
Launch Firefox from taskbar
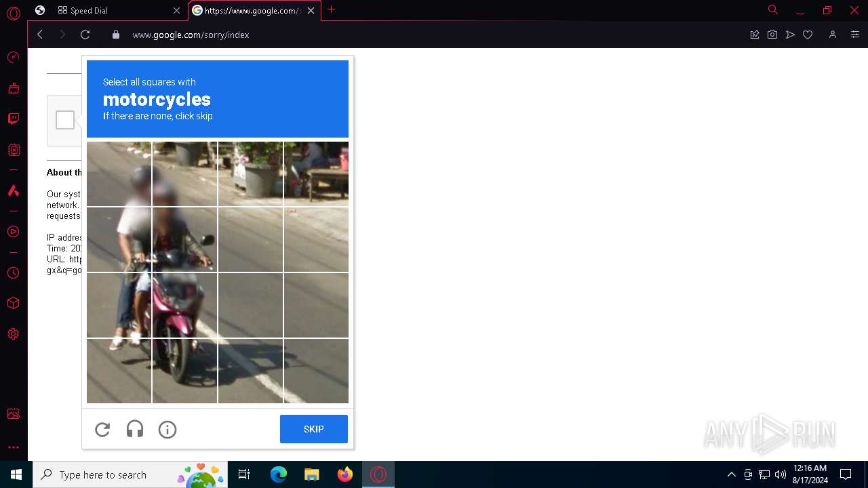coord(345,474)
